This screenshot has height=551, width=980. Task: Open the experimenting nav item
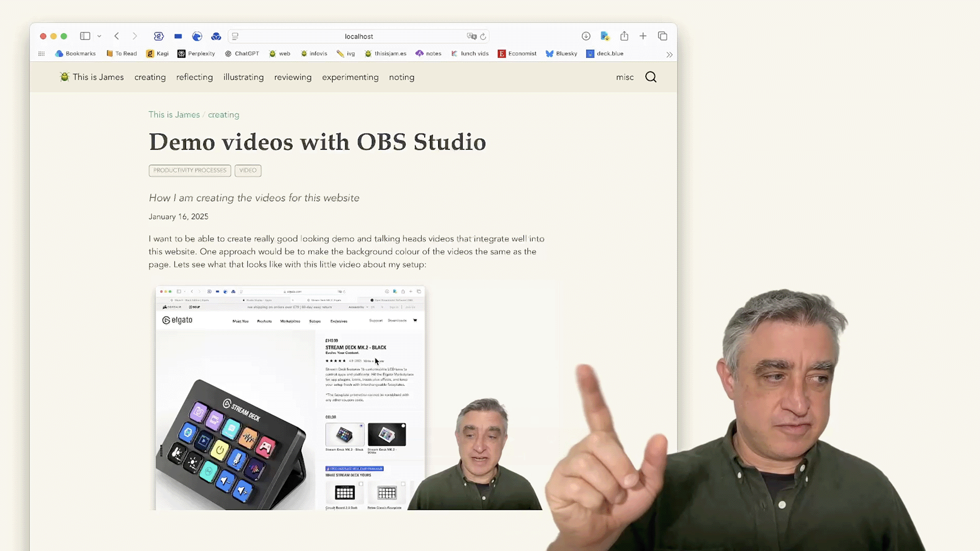[350, 77]
